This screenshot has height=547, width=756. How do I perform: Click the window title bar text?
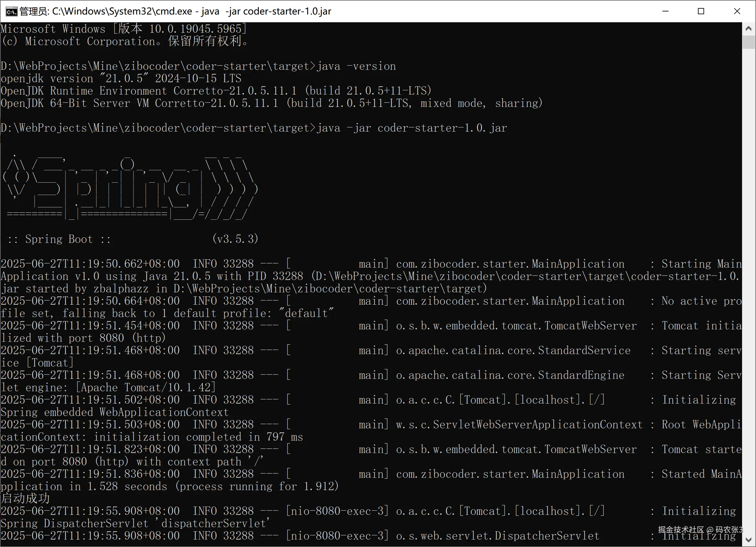175,12
